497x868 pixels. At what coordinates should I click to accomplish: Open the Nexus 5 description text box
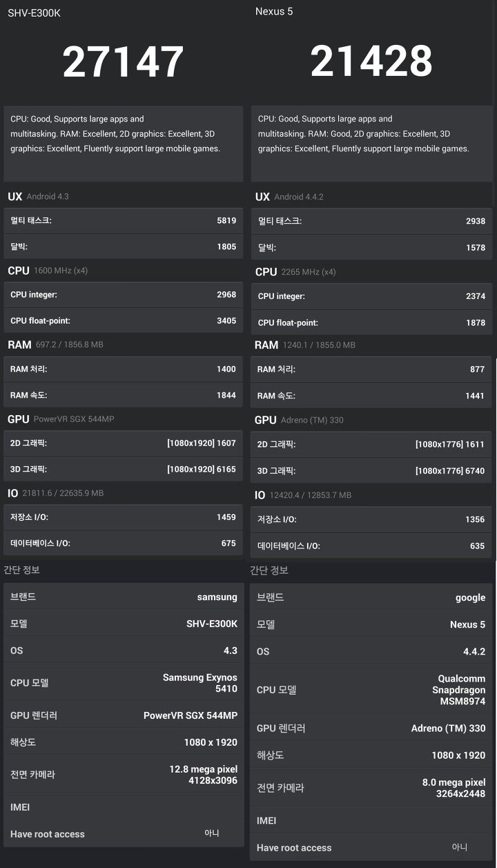pyautogui.click(x=371, y=144)
